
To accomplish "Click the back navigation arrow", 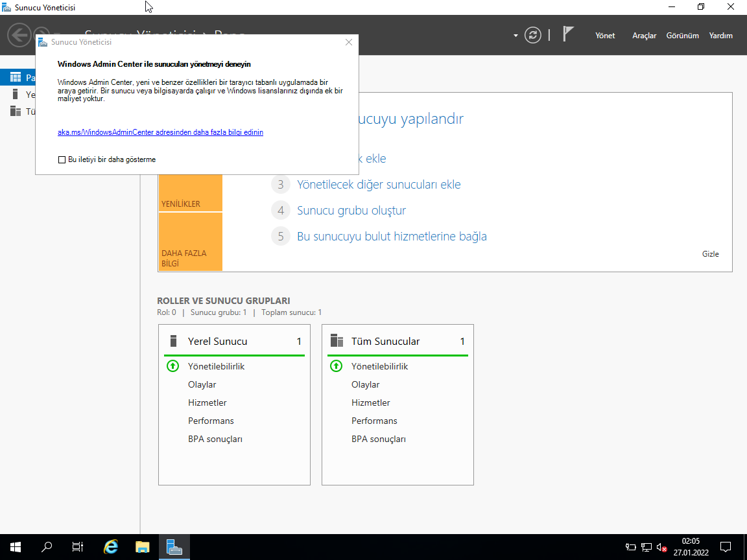I will click(x=19, y=35).
